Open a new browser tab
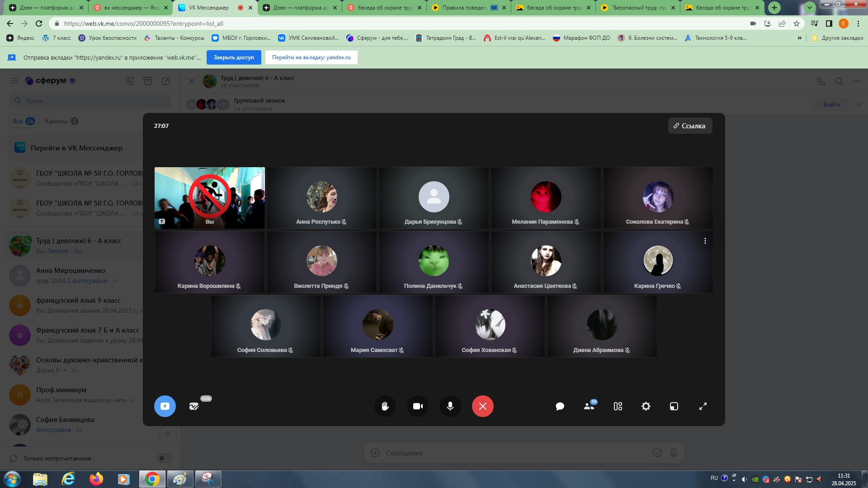Image resolution: width=868 pixels, height=488 pixels. coord(774,8)
